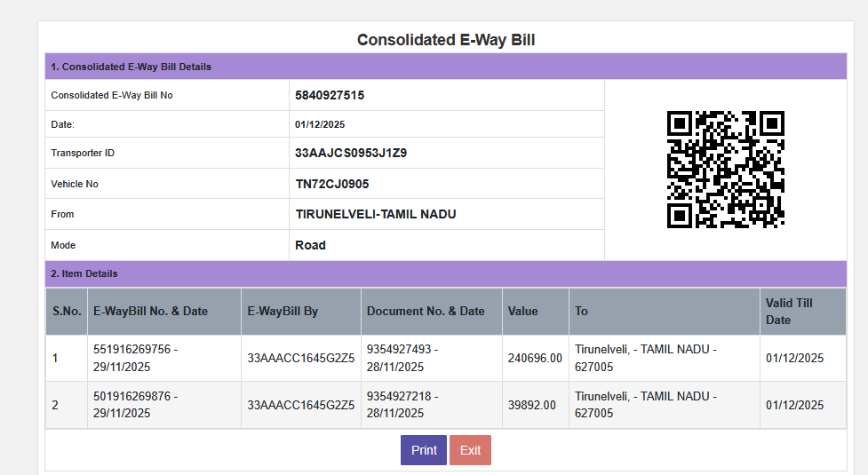868x475 pixels.
Task: Click the Exit button
Action: click(470, 450)
